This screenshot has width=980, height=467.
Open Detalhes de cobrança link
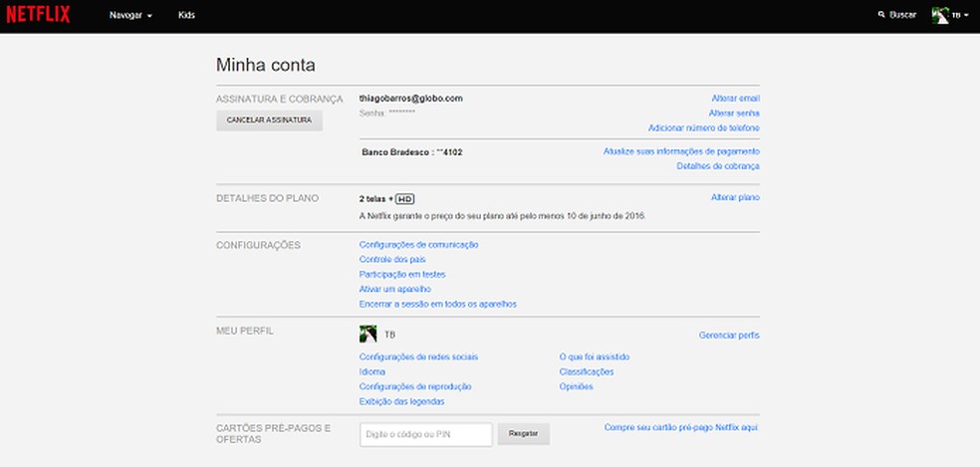point(718,166)
